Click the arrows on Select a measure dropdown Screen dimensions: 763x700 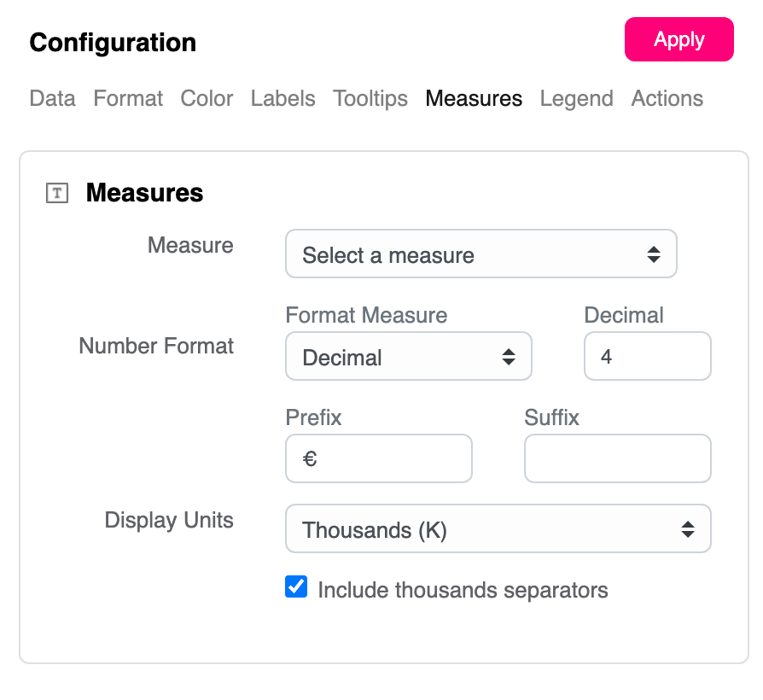(x=653, y=254)
